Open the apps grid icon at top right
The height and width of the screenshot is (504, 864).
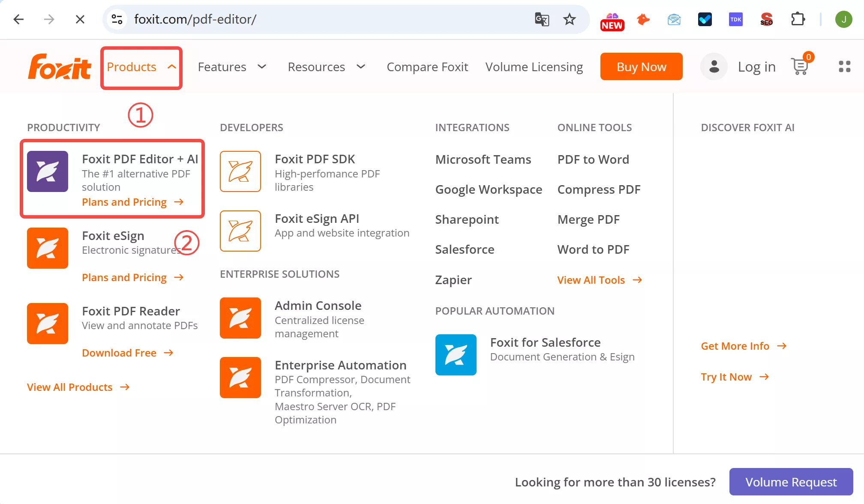(845, 66)
